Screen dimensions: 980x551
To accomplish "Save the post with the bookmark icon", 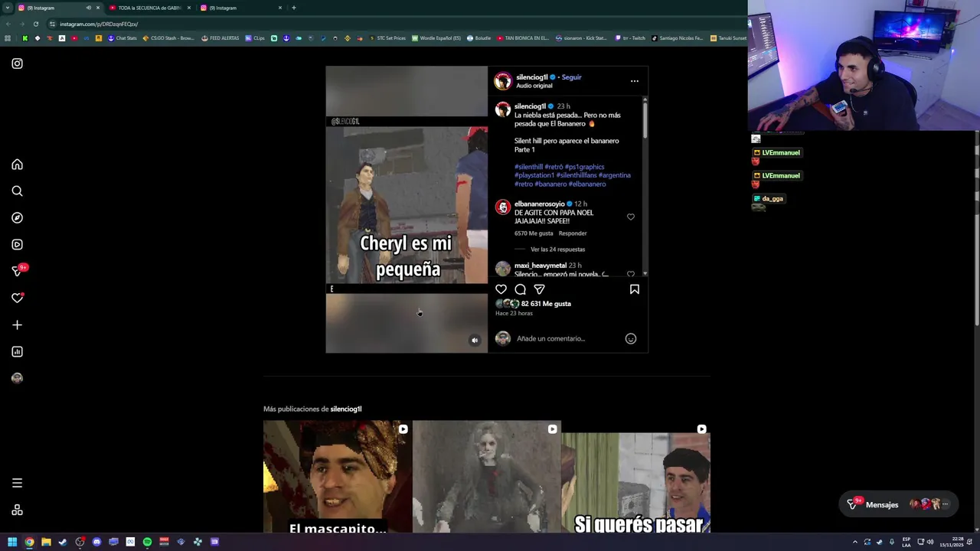I will pos(634,289).
